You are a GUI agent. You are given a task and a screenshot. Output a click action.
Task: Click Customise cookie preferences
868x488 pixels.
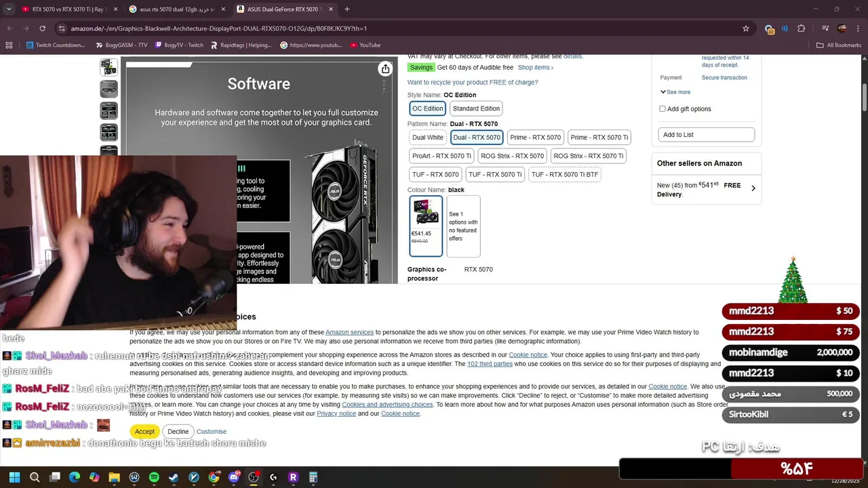pos(212,432)
